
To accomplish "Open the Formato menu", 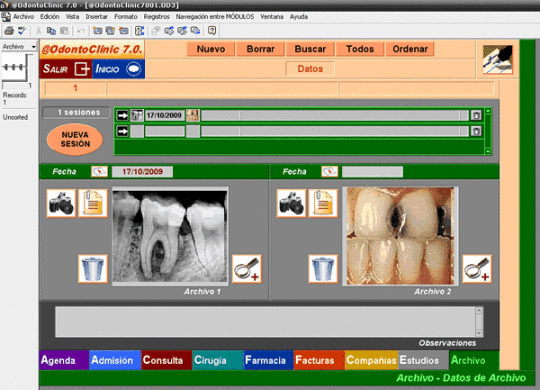I will tap(126, 17).
